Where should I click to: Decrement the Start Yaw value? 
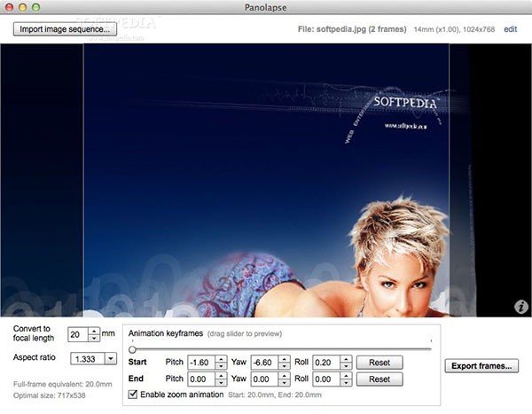(285, 366)
